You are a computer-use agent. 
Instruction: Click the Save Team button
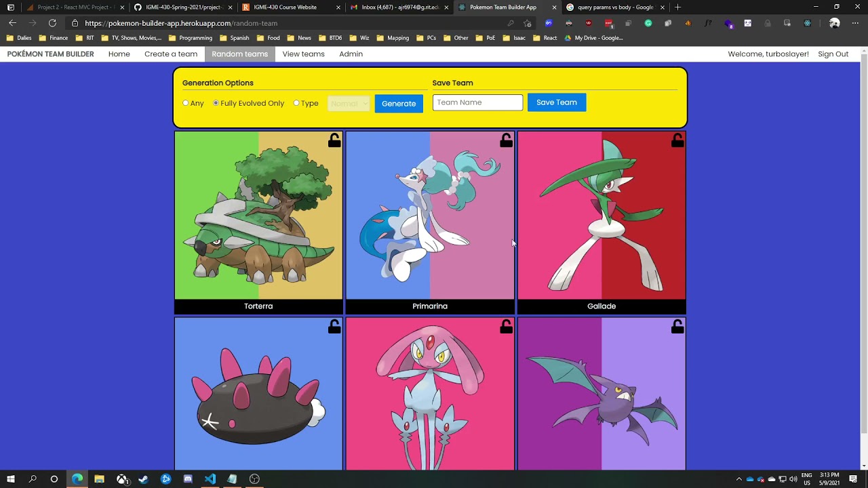(557, 102)
